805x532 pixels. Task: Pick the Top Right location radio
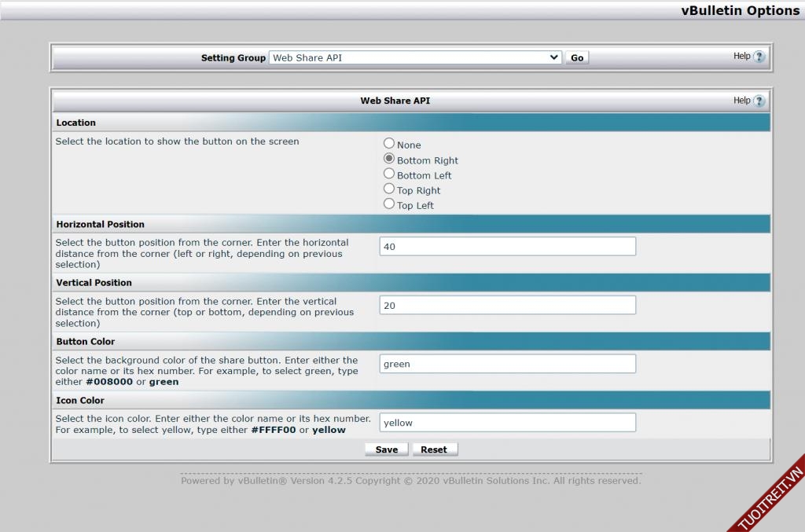click(x=389, y=189)
